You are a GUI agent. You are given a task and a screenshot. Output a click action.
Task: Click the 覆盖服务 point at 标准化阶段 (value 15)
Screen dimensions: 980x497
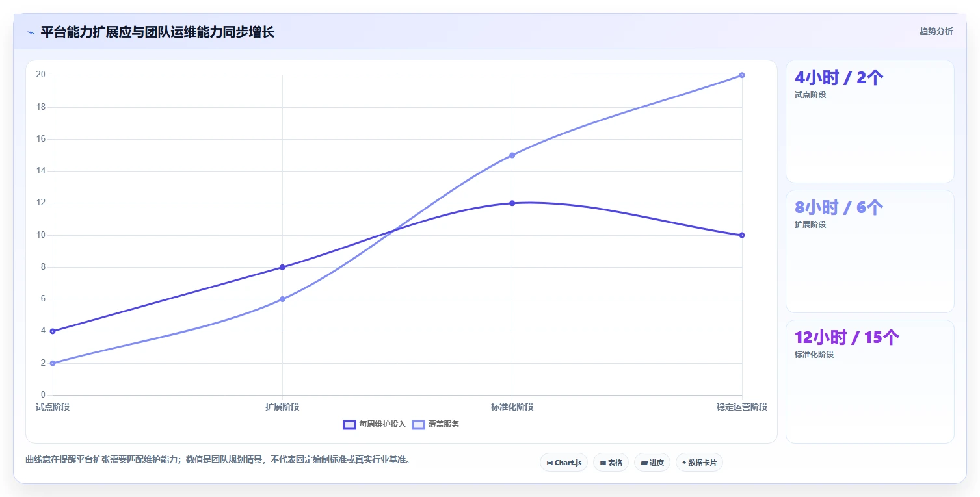point(512,155)
